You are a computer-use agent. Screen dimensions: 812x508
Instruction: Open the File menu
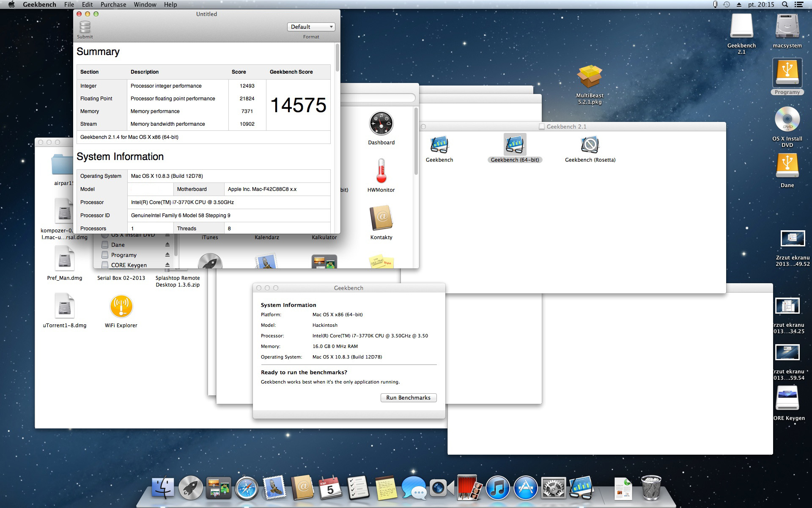pyautogui.click(x=69, y=5)
